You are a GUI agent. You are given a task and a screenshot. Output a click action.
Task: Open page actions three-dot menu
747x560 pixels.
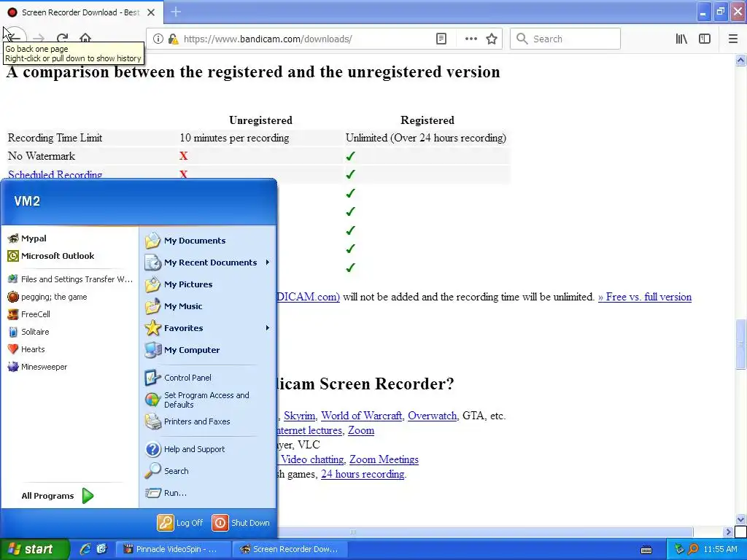pyautogui.click(x=471, y=39)
